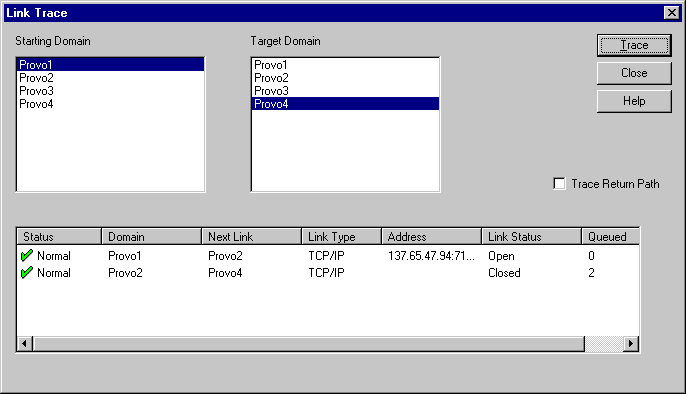686x394 pixels.
Task: Click scroll left arrow of results table
Action: 24,344
